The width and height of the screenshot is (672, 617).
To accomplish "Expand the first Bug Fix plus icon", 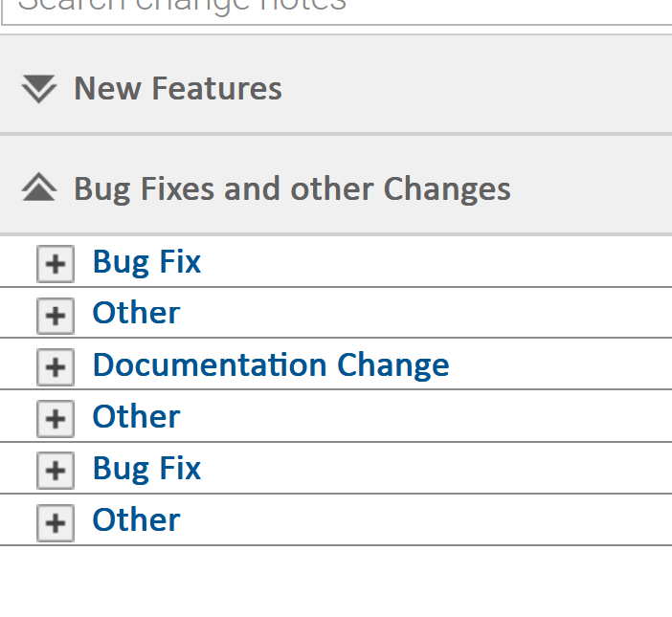I will click(56, 263).
